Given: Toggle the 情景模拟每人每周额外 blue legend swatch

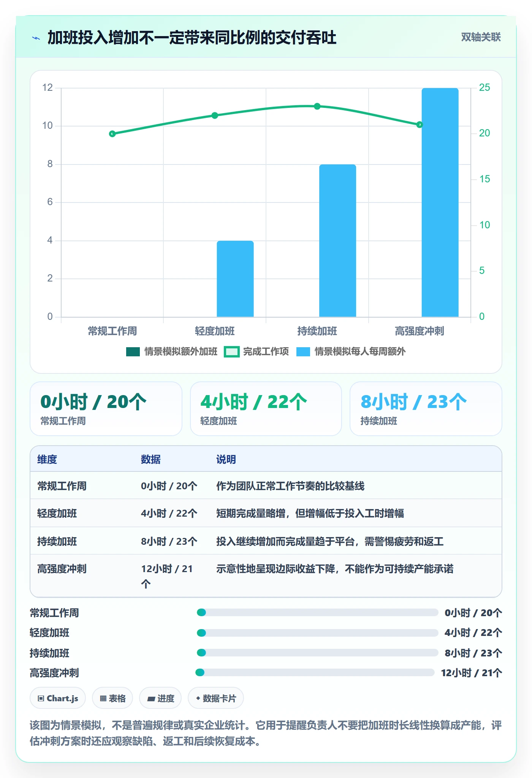Looking at the screenshot, I should pos(303,352).
